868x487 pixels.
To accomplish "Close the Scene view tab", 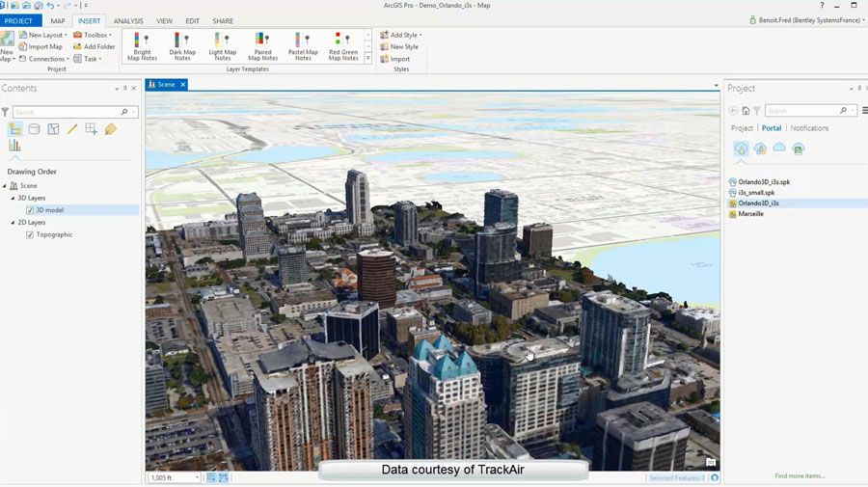I will 182,85.
